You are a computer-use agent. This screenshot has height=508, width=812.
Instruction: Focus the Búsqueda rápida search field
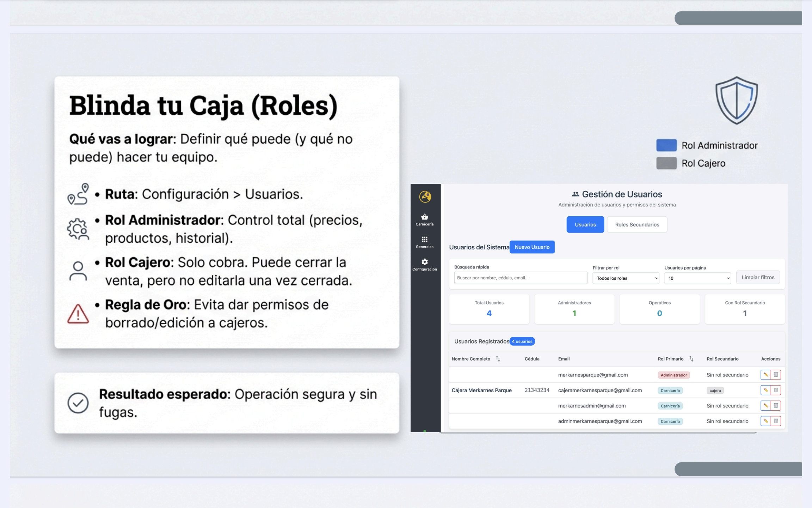click(x=520, y=278)
